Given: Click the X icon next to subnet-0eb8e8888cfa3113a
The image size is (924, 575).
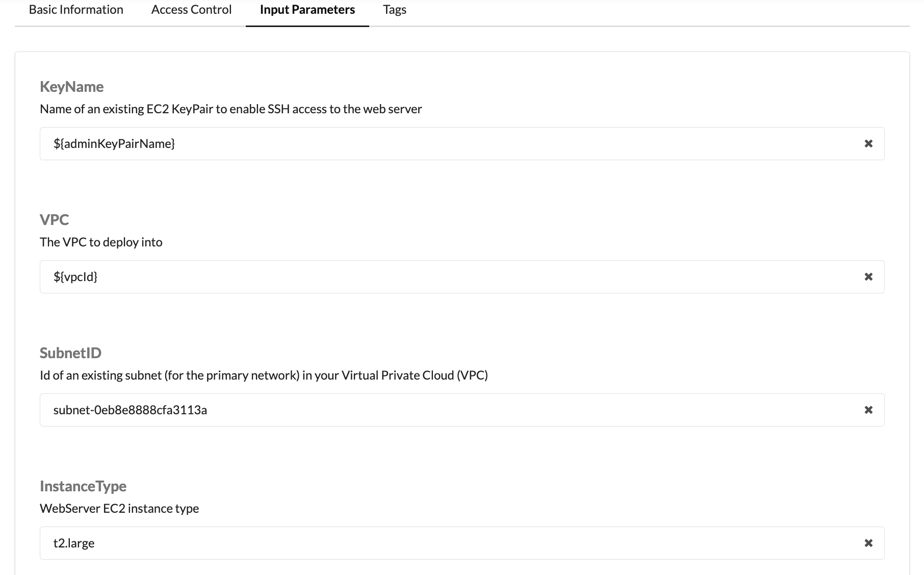Looking at the screenshot, I should click(868, 410).
